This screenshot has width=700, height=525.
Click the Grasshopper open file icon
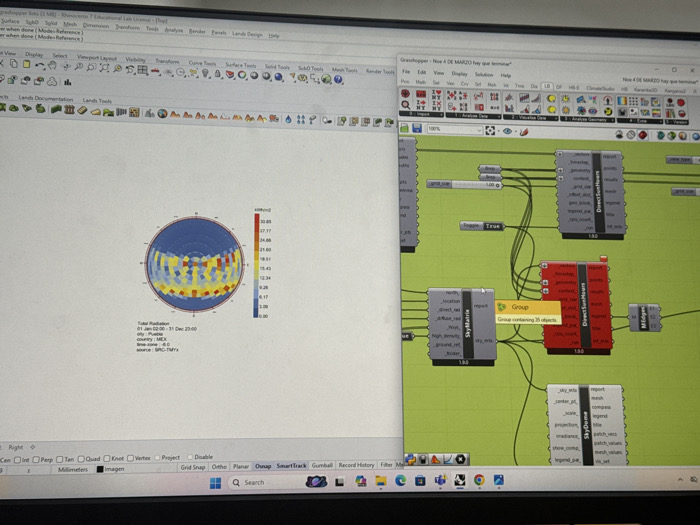coord(407,129)
